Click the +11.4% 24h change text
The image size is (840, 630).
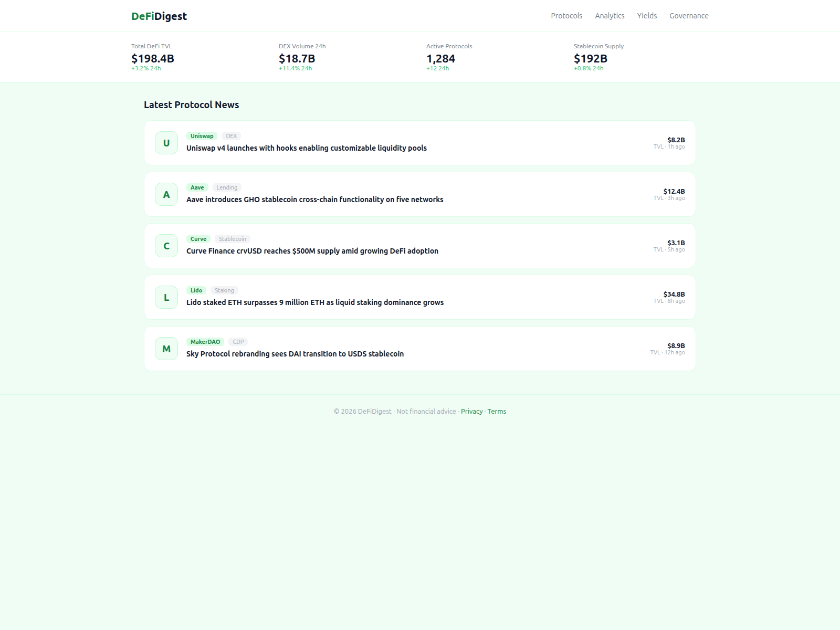(x=296, y=68)
